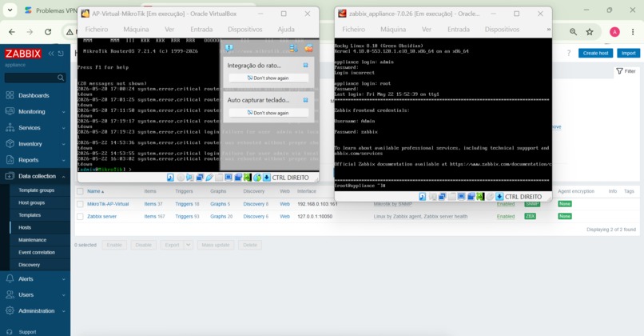Open Chrome profile avatar 'A'

point(614,32)
